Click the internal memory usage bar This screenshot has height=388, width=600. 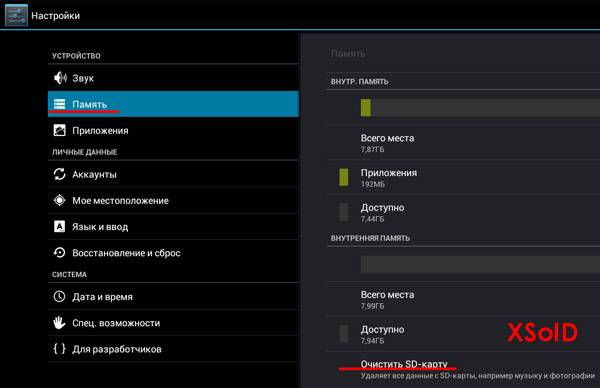click(480, 108)
